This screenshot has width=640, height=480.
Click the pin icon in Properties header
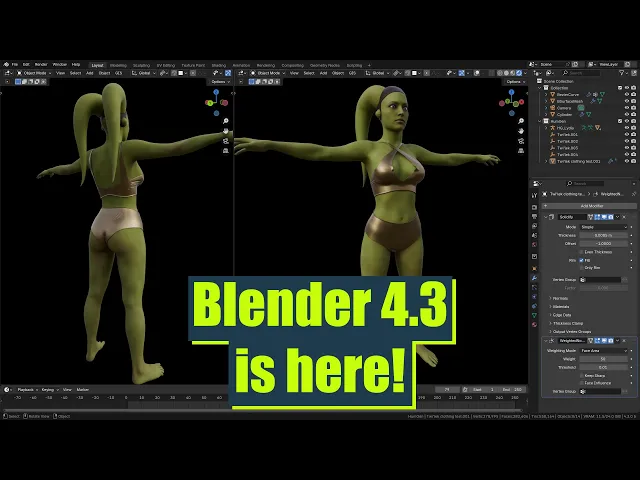(633, 194)
